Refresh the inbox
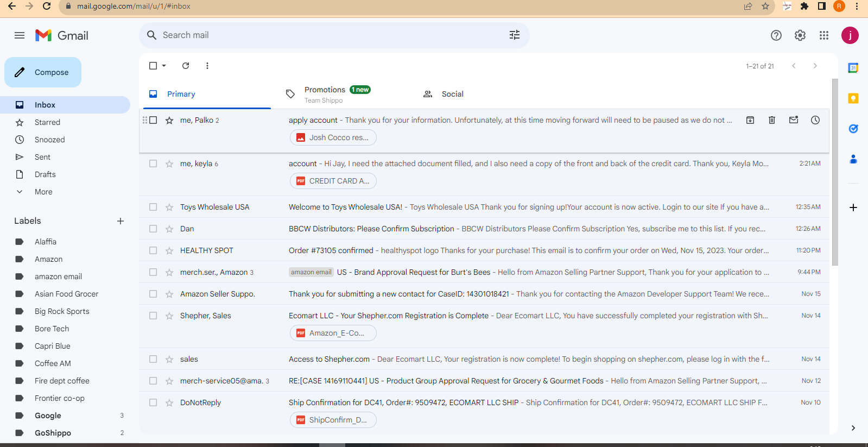The height and width of the screenshot is (447, 868). 186,66
